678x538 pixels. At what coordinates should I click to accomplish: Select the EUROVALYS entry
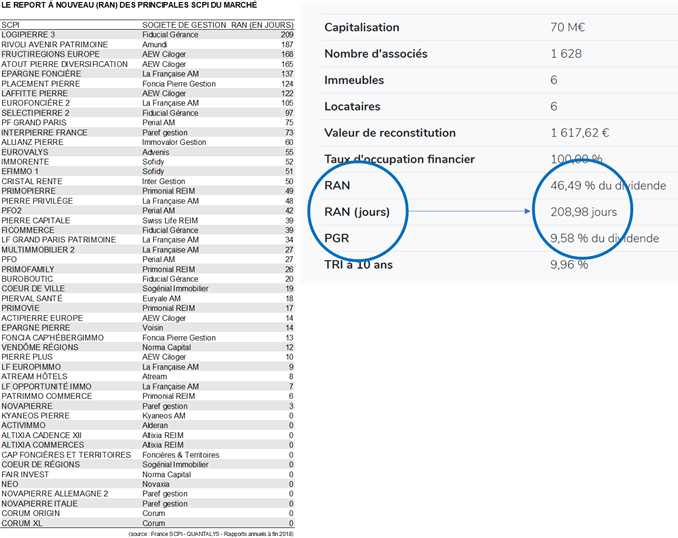tap(25, 152)
